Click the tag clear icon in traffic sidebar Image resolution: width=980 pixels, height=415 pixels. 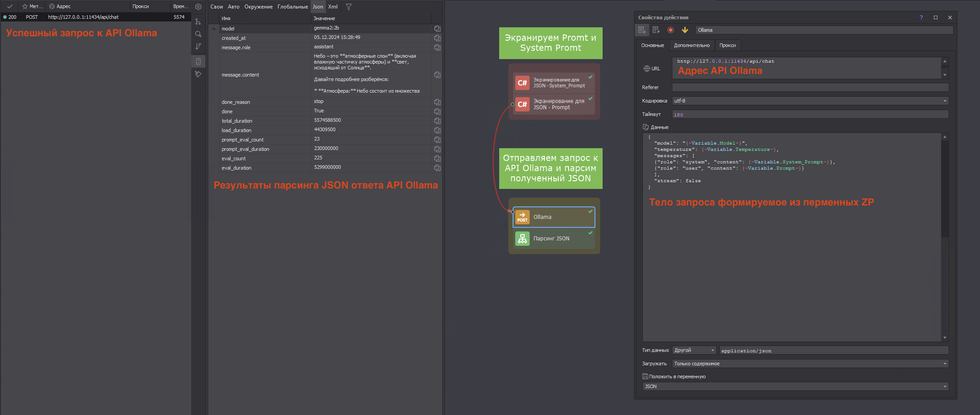[x=198, y=74]
